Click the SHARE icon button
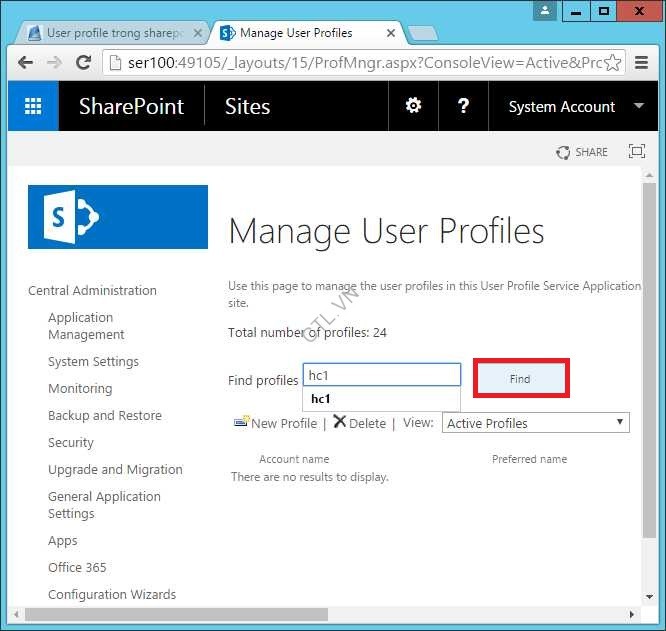Image resolution: width=666 pixels, height=631 pixels. (581, 152)
